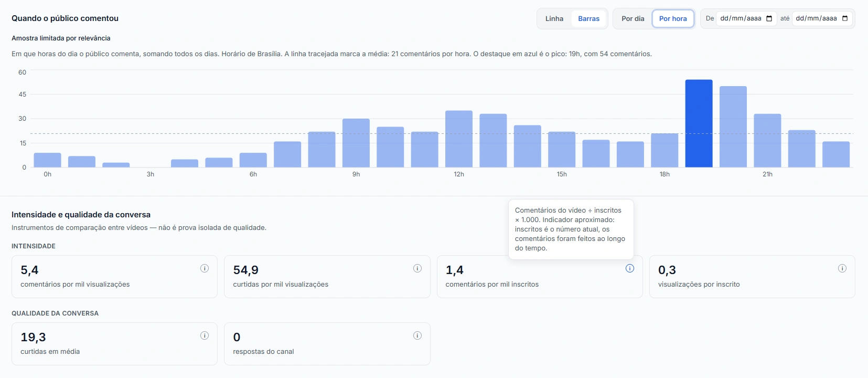Viewport: 868px width, 378px height.
Task: Click the 60 y-axis value
Action: point(22,72)
